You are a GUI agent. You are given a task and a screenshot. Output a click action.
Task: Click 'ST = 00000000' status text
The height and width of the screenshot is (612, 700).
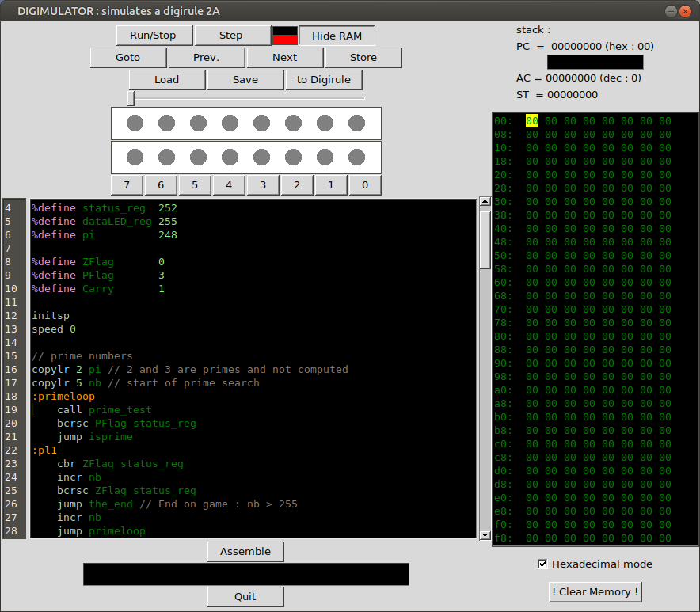click(x=557, y=95)
